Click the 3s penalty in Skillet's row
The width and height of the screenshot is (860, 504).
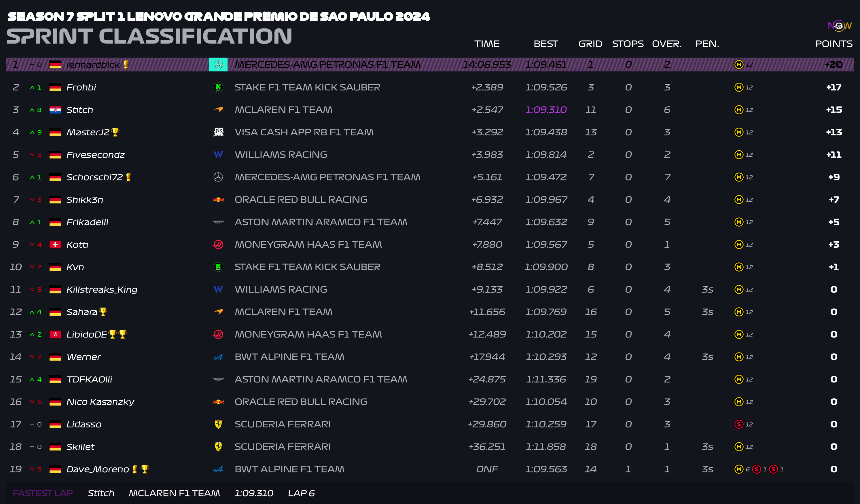coord(707,447)
